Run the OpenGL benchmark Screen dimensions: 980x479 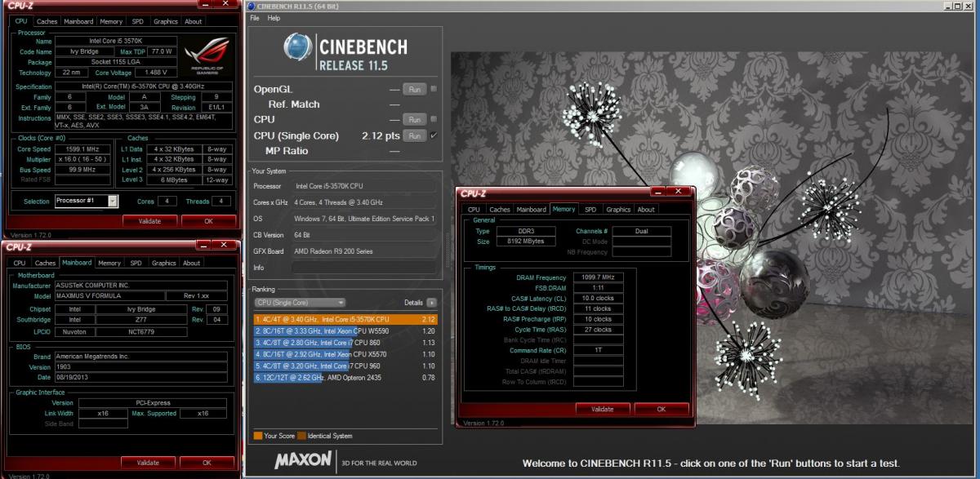414,89
